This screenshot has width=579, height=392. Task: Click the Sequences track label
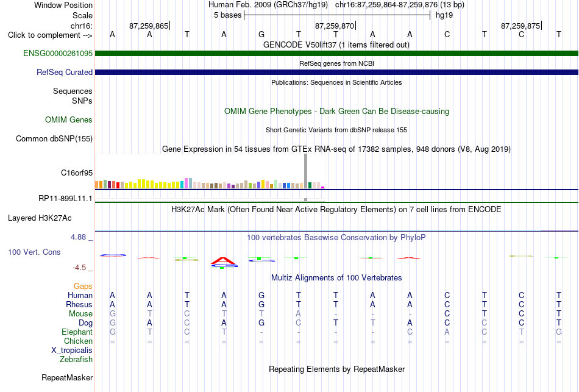click(73, 91)
